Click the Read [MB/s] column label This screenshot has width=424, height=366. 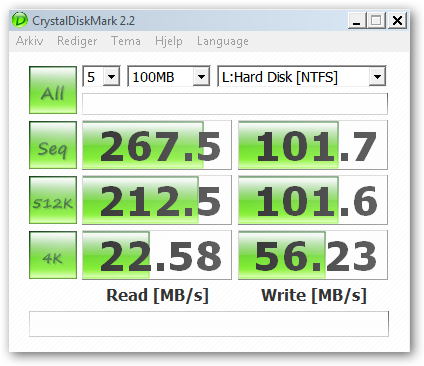(157, 295)
